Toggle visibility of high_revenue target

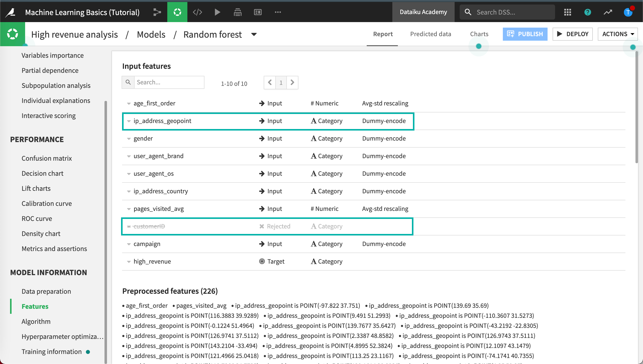[x=129, y=261]
